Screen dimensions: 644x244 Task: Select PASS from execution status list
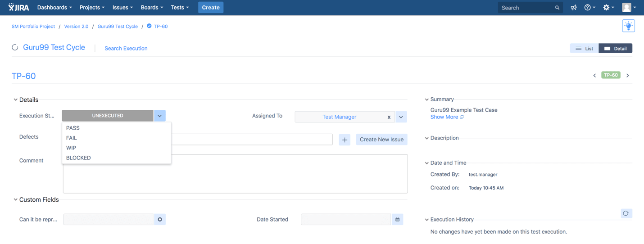tap(73, 128)
